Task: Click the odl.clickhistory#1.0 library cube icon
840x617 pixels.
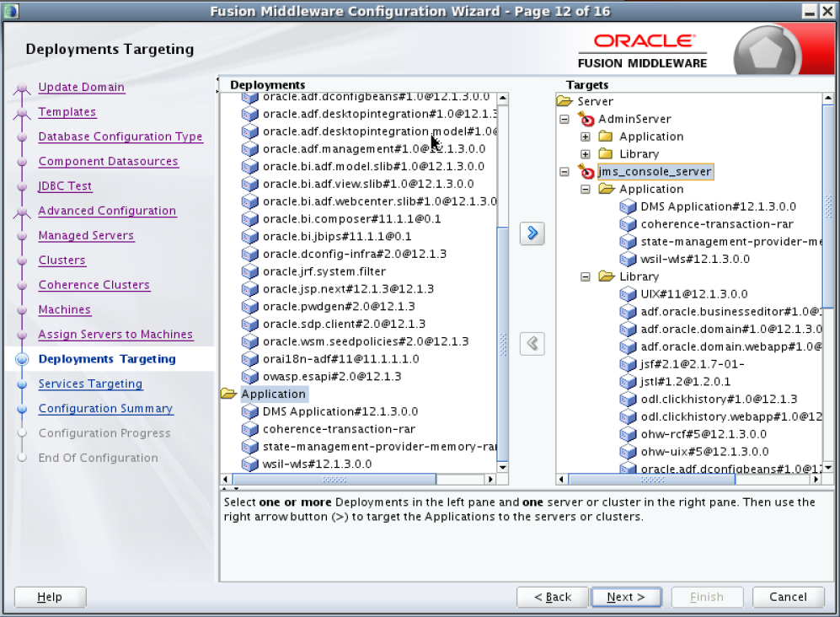Action: click(628, 400)
